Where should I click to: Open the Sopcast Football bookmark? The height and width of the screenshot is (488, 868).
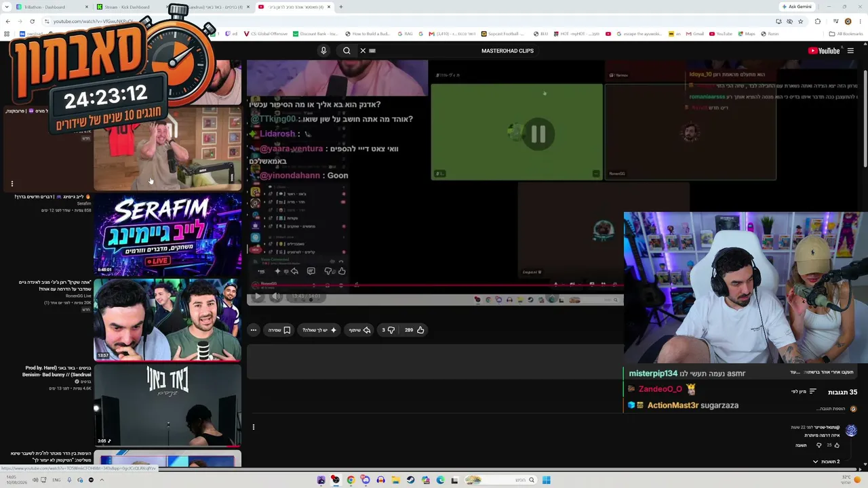click(x=504, y=34)
